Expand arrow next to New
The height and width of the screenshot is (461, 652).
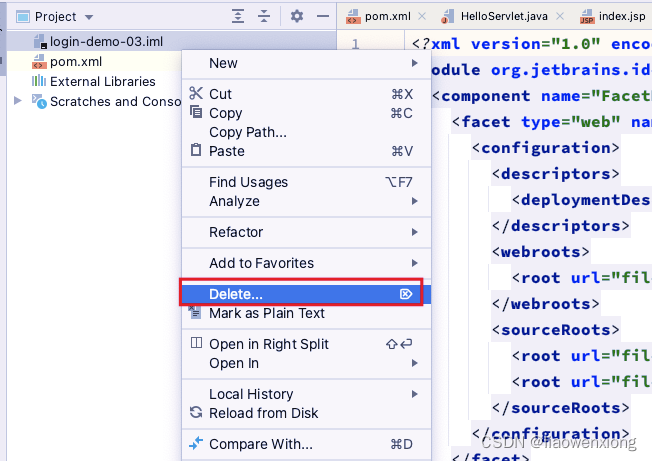(414, 63)
